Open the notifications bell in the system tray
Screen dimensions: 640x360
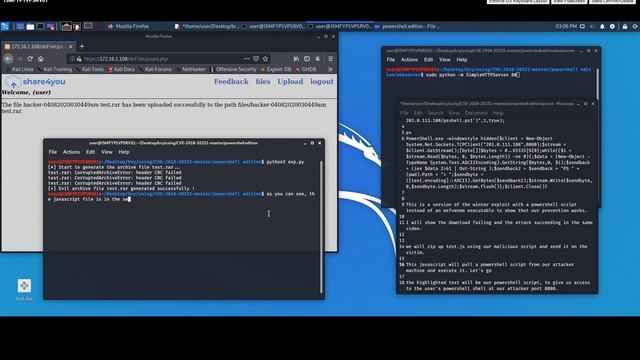point(602,27)
